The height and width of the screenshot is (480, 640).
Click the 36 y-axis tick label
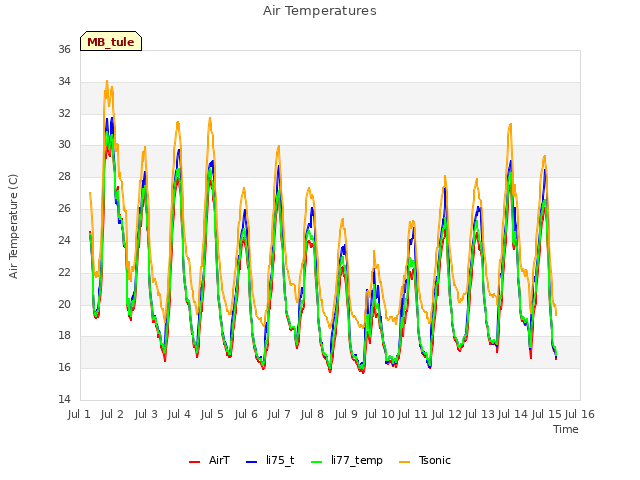(x=64, y=49)
